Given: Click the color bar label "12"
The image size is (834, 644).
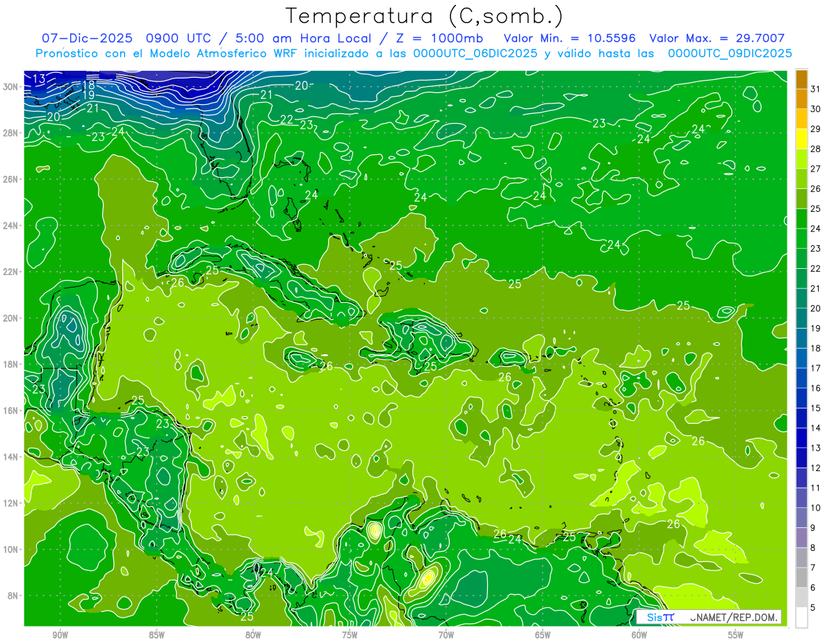Looking at the screenshot, I should click(x=816, y=468).
